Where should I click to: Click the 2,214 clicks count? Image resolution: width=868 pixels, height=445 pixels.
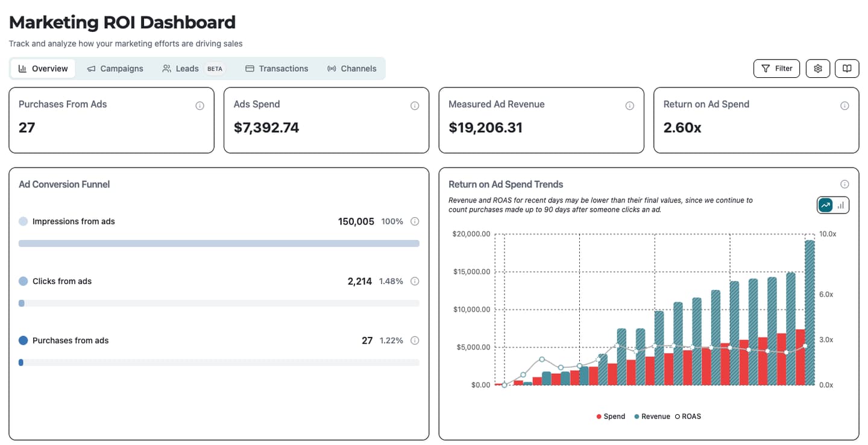point(360,281)
